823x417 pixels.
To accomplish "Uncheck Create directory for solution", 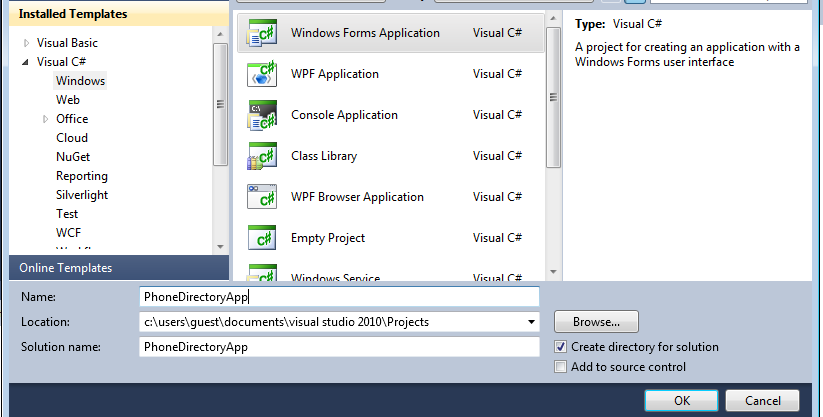I will [561, 347].
